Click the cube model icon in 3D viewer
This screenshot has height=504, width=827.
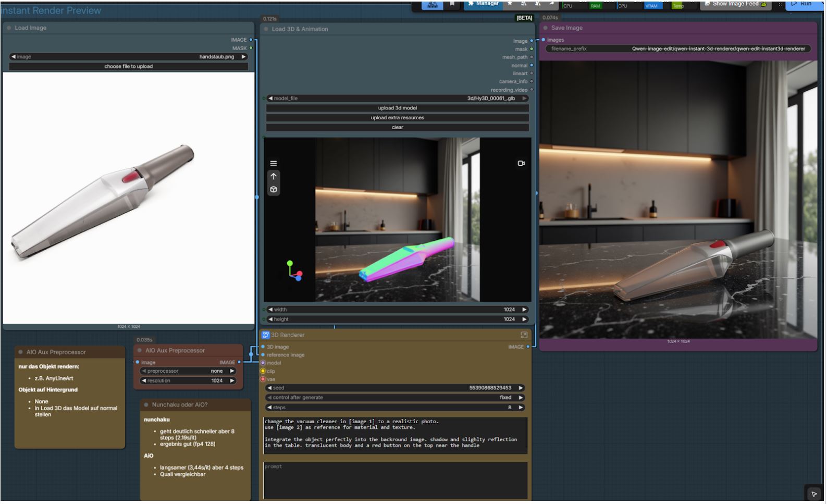(x=273, y=190)
